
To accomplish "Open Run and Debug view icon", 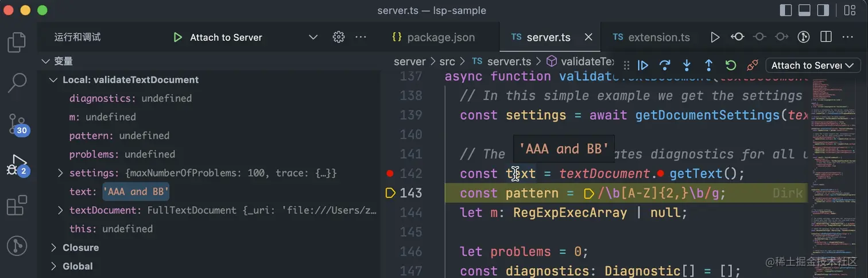I will (17, 165).
